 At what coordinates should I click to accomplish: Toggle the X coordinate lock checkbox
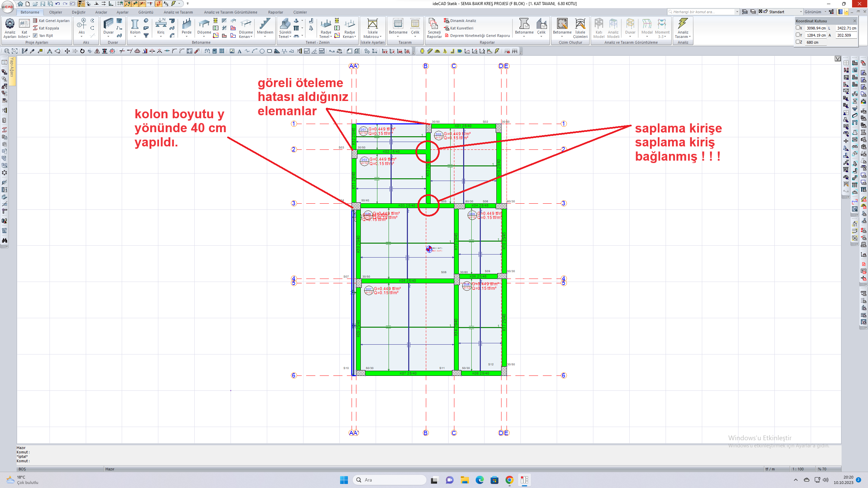click(798, 28)
